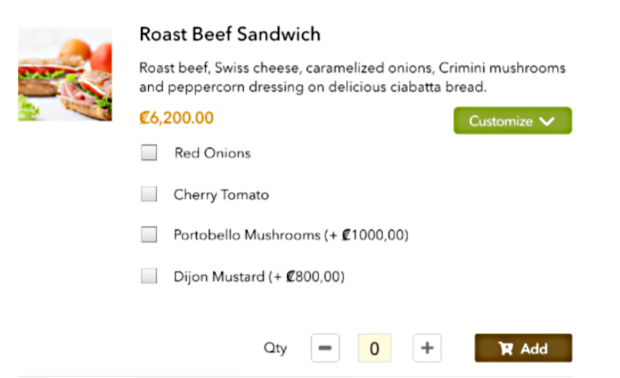Enable the Cherry Tomato option
The image size is (620, 378).
pyautogui.click(x=149, y=194)
